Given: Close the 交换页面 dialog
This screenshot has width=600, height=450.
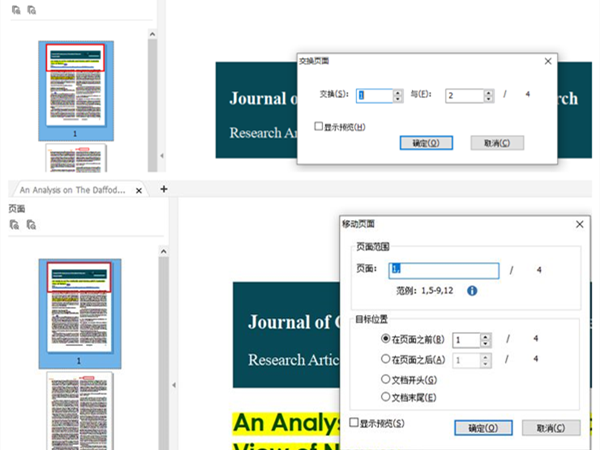Looking at the screenshot, I should pos(547,61).
